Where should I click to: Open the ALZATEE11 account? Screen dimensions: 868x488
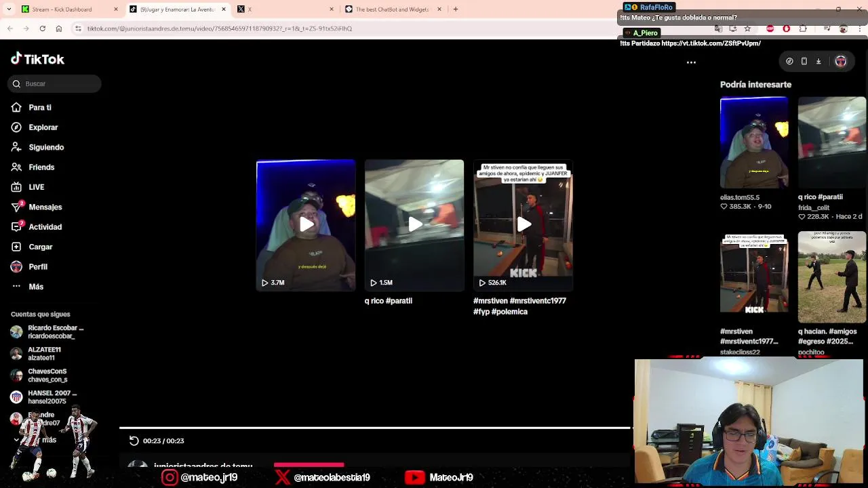[x=37, y=353]
